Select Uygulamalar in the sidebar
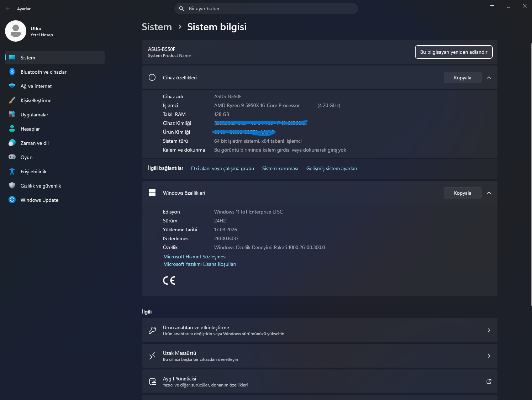Screen dimensions: 532x400 coord(55,114)
